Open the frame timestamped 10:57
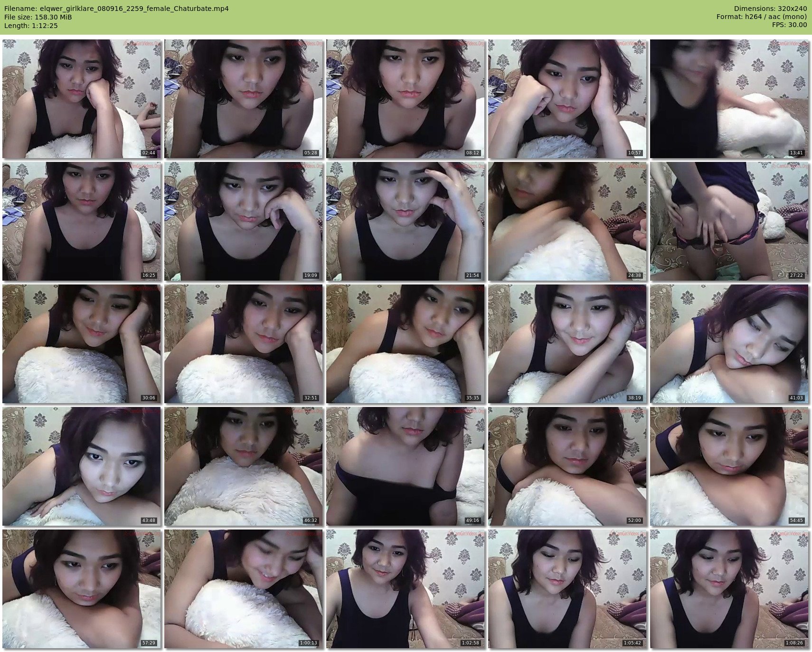This screenshot has height=652, width=812. 567,99
